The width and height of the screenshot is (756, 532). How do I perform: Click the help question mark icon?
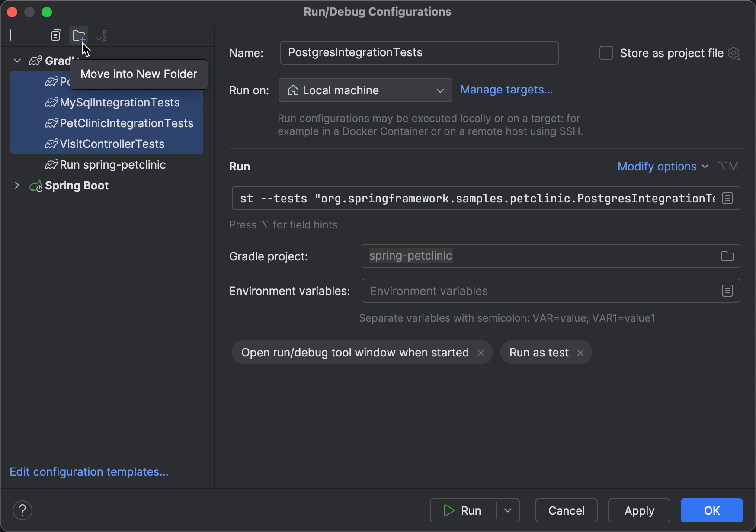tap(22, 510)
